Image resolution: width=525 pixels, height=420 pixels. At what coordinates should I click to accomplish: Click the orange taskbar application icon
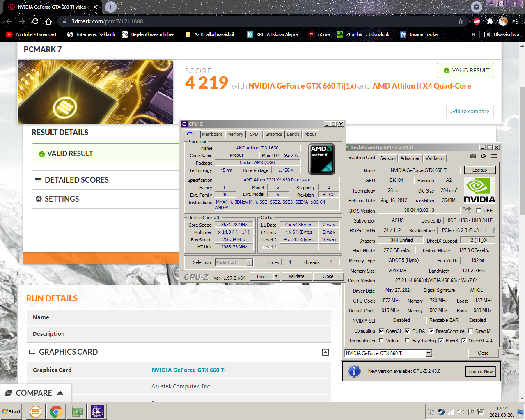(x=35, y=412)
